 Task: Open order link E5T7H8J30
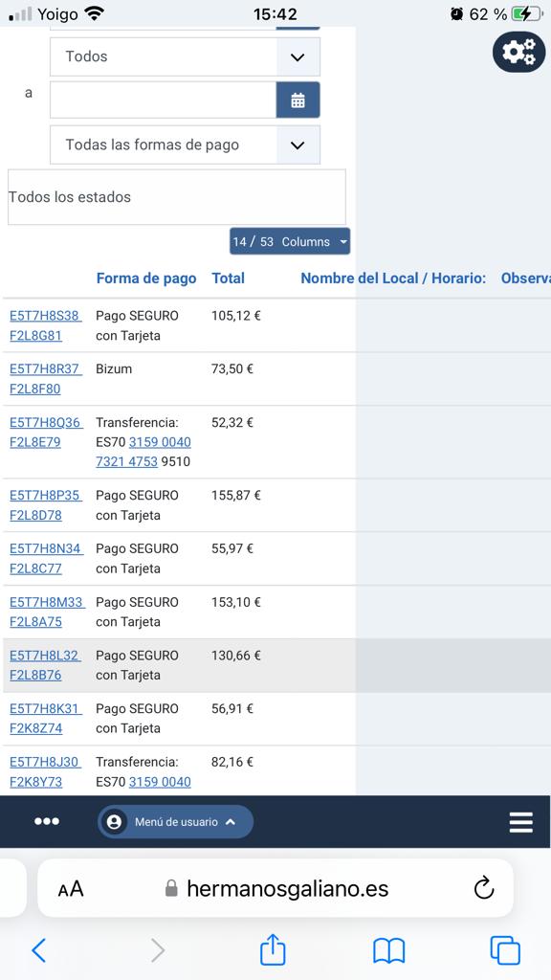point(44,762)
